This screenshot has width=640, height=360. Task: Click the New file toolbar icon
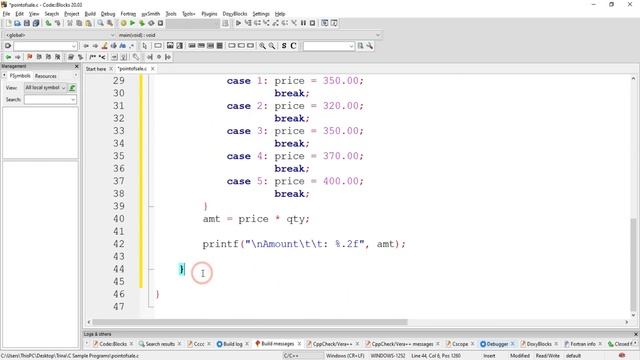click(8, 23)
